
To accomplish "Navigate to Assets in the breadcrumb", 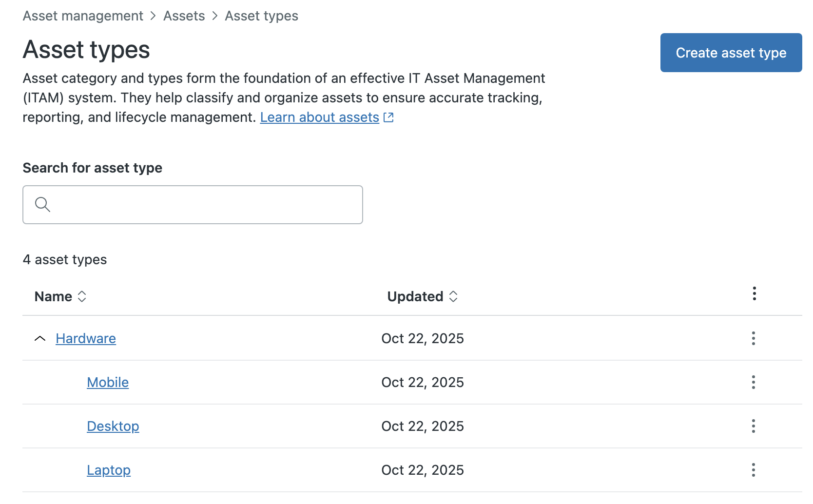I will pos(184,16).
